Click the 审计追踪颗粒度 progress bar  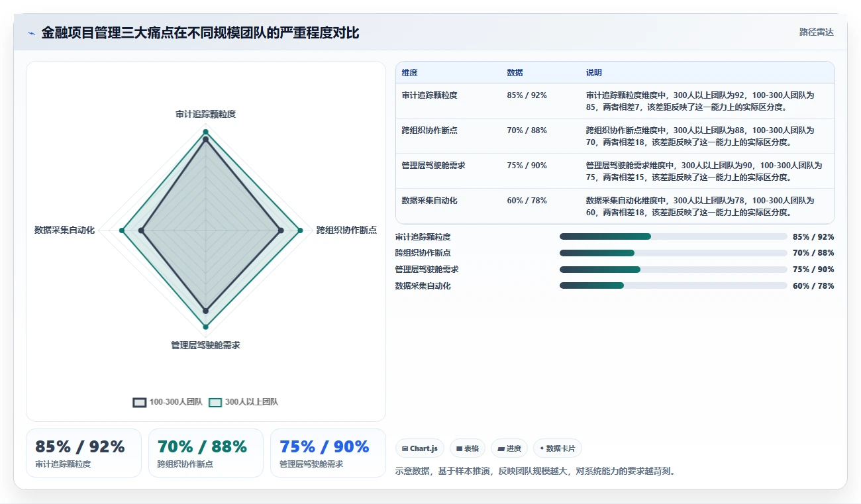pos(674,236)
